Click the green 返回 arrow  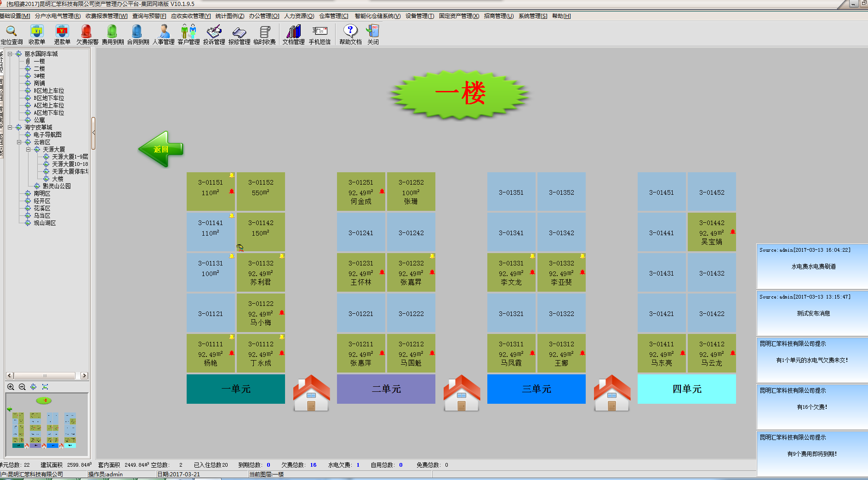click(x=161, y=149)
